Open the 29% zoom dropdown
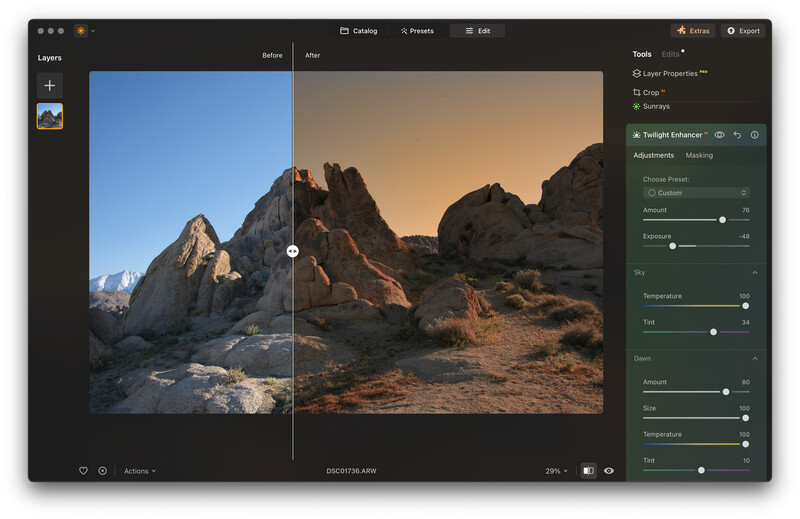 point(556,471)
